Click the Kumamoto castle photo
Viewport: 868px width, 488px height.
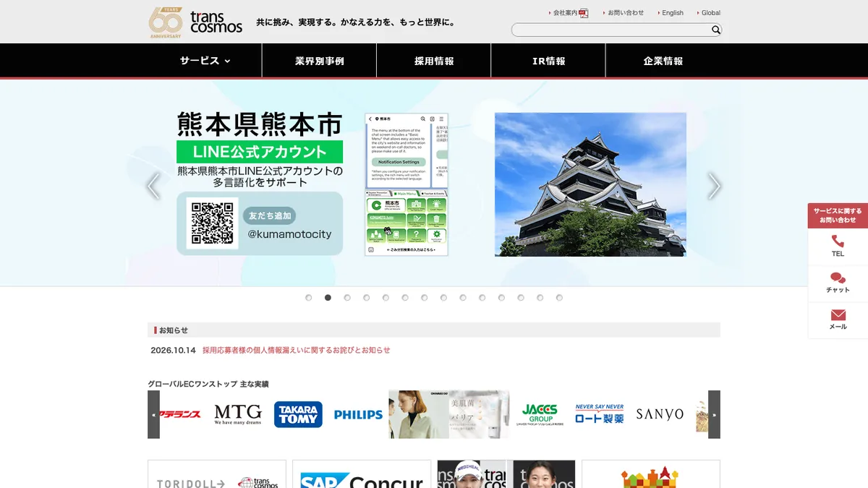(x=590, y=184)
